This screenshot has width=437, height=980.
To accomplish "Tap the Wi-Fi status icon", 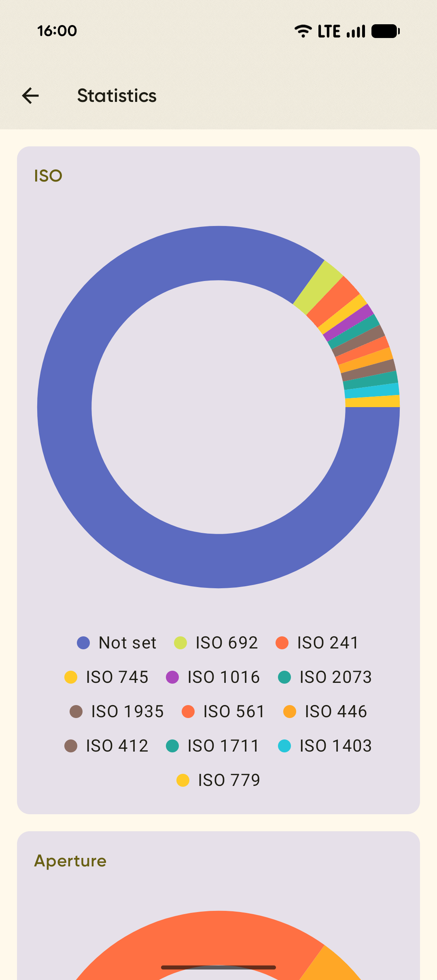I will 303,31.
